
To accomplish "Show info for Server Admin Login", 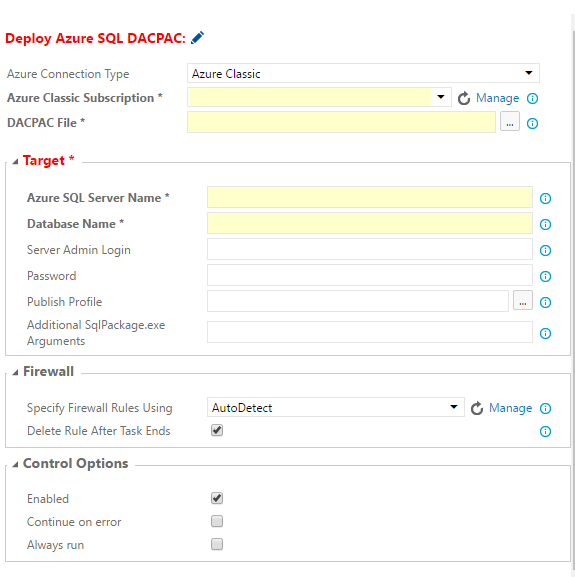I will pyautogui.click(x=545, y=250).
